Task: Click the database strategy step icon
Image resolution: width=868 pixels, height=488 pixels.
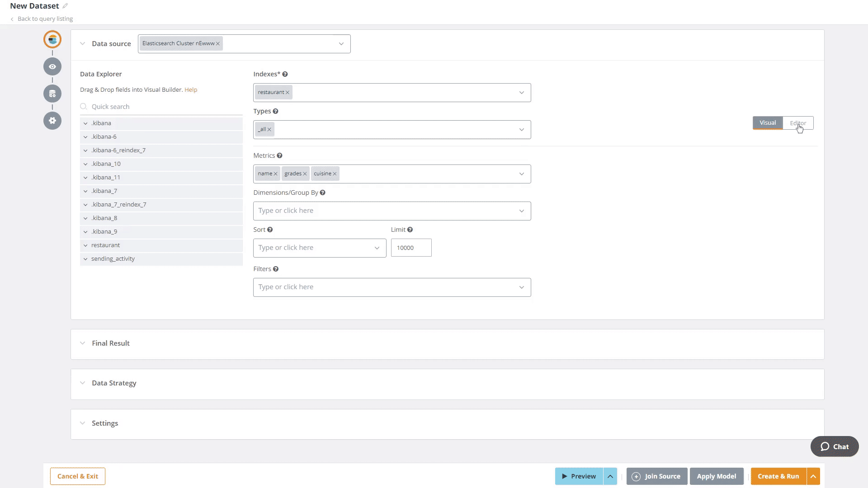Action: pos(52,94)
